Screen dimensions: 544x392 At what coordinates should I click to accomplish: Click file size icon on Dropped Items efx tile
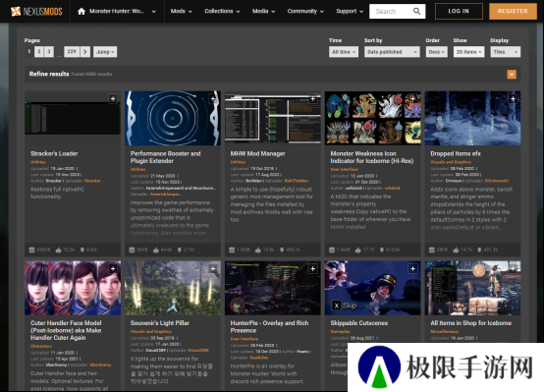click(x=432, y=250)
